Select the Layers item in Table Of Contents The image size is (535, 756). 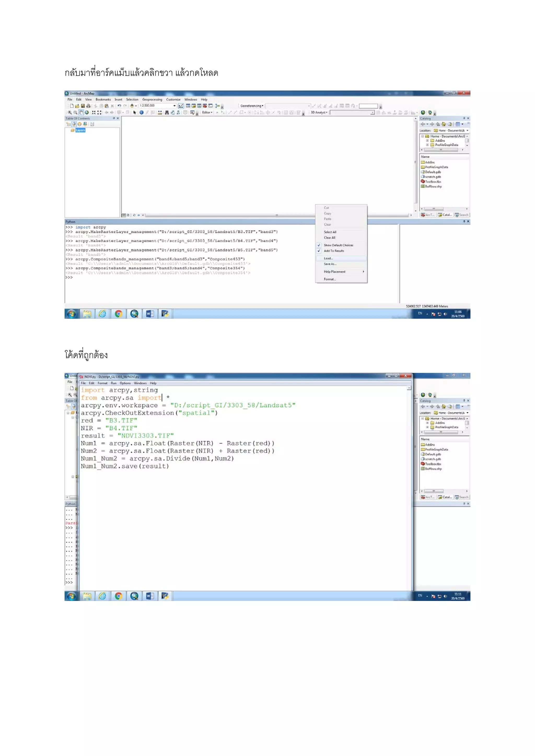pyautogui.click(x=80, y=130)
